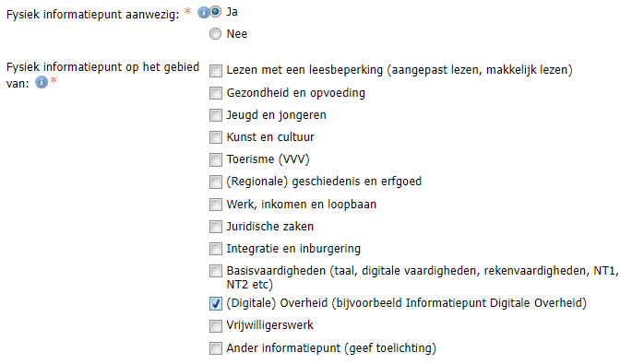Enable 'Jeugd en jongeren' option

[216, 115]
